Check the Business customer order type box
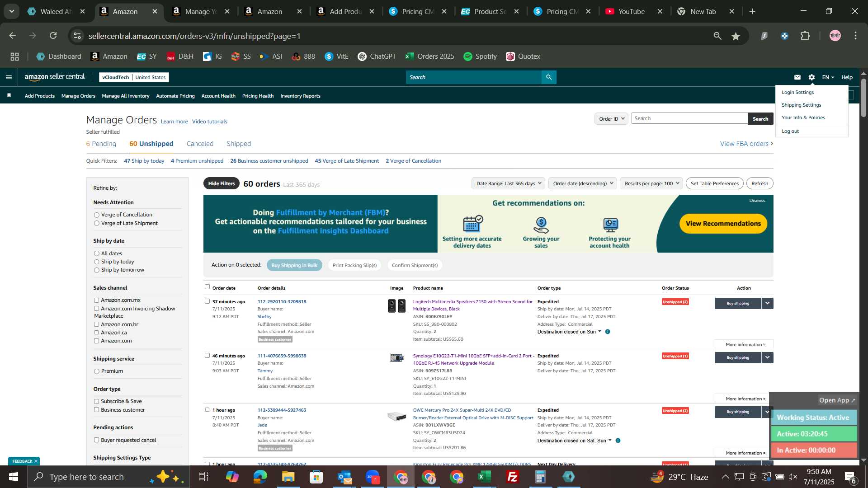Viewport: 868px width, 488px height. (x=96, y=410)
